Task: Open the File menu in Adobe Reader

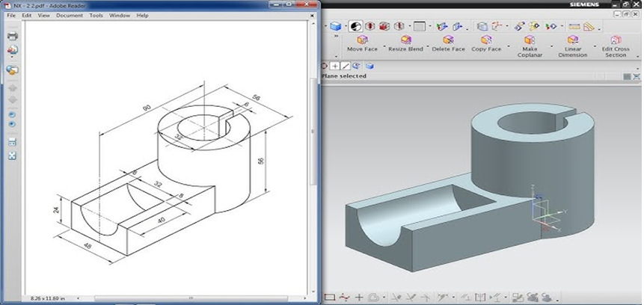Action: point(11,15)
